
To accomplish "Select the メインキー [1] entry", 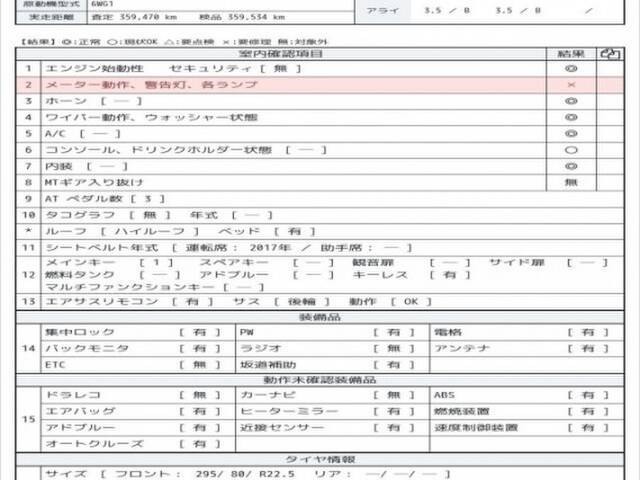I will [109, 262].
